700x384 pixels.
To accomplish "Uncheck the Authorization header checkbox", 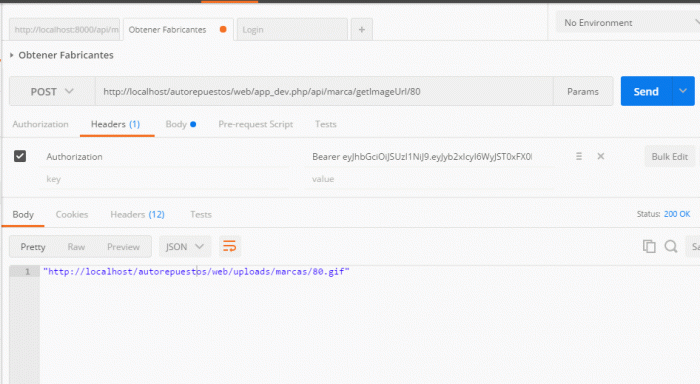I will point(20,156).
